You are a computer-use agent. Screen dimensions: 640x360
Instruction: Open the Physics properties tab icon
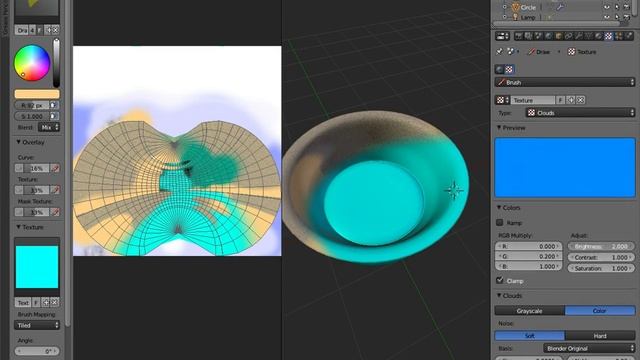pos(629,36)
